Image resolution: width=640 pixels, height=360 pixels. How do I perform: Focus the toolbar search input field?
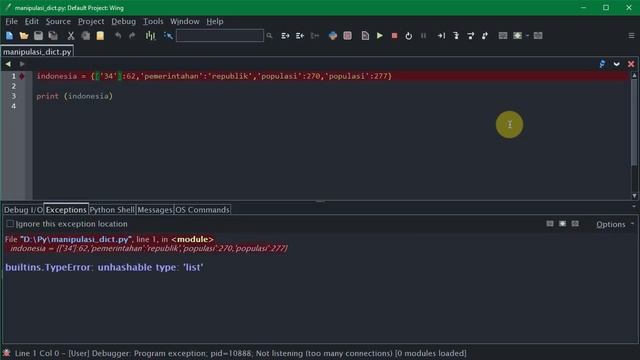tap(220, 36)
